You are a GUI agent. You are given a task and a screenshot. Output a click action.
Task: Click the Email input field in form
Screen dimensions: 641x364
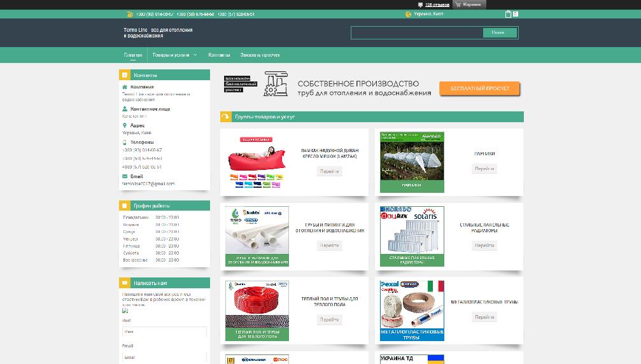[164, 357]
